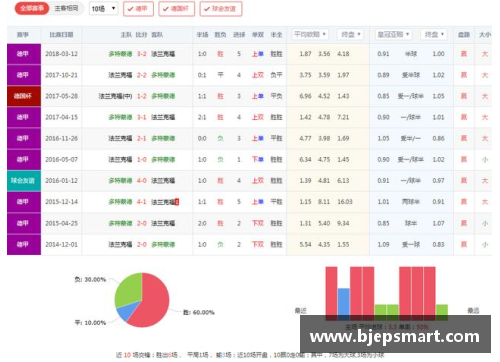Click the odds value 5.54

coord(305,244)
